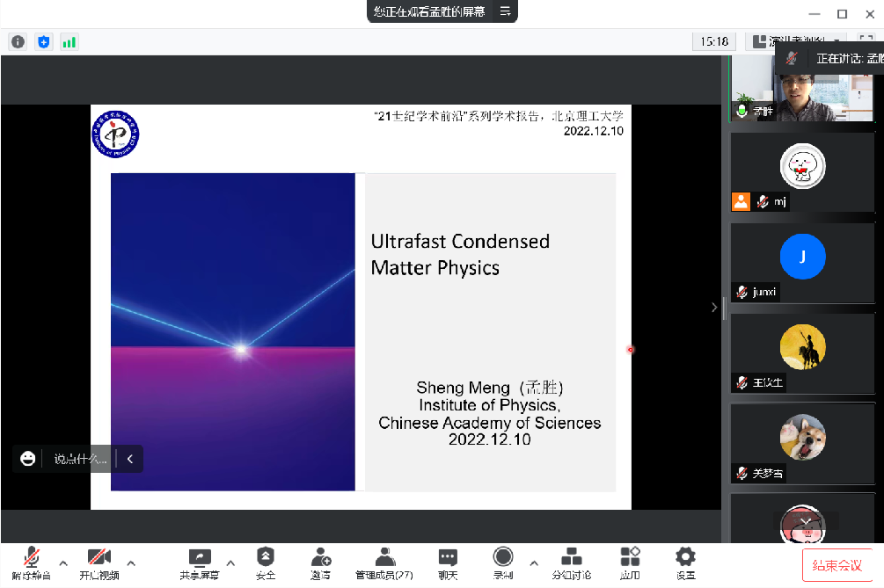Open Breakout Rooms icon
This screenshot has height=588, width=884.
(571, 559)
